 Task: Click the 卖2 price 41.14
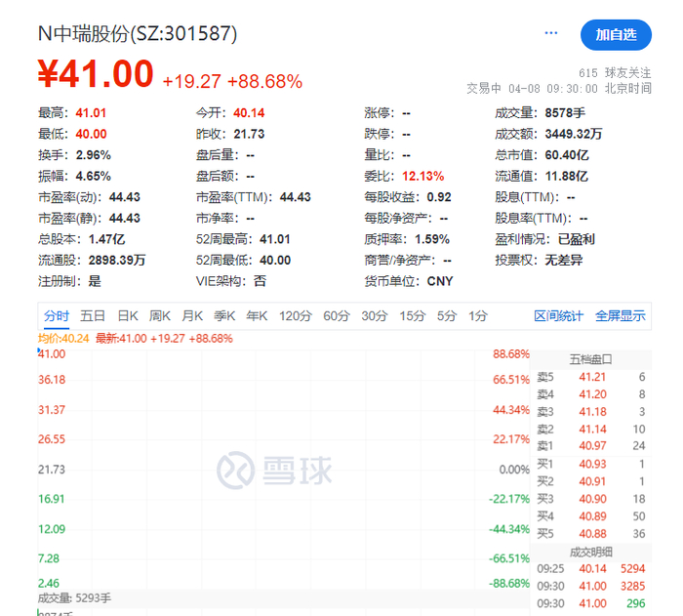[592, 430]
